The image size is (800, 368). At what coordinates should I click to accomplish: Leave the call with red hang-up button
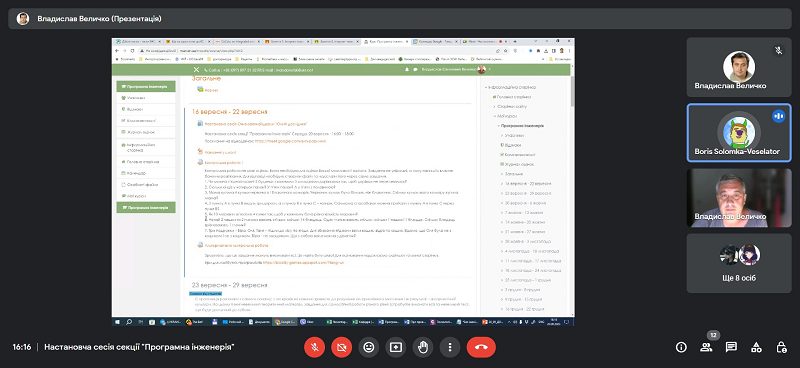(x=481, y=348)
